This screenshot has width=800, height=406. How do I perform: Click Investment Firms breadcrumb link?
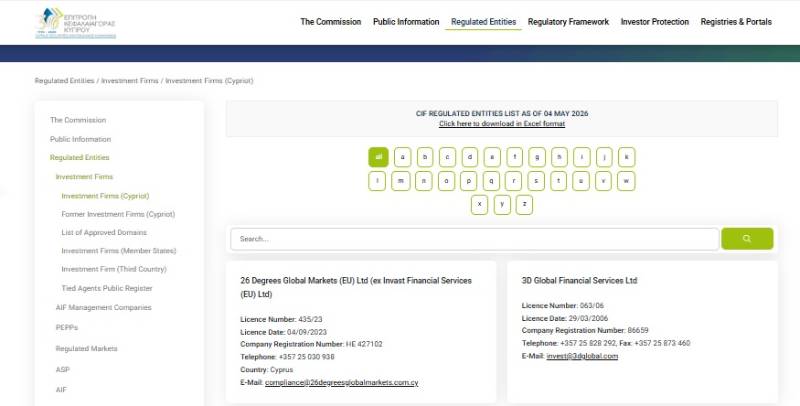click(x=130, y=81)
